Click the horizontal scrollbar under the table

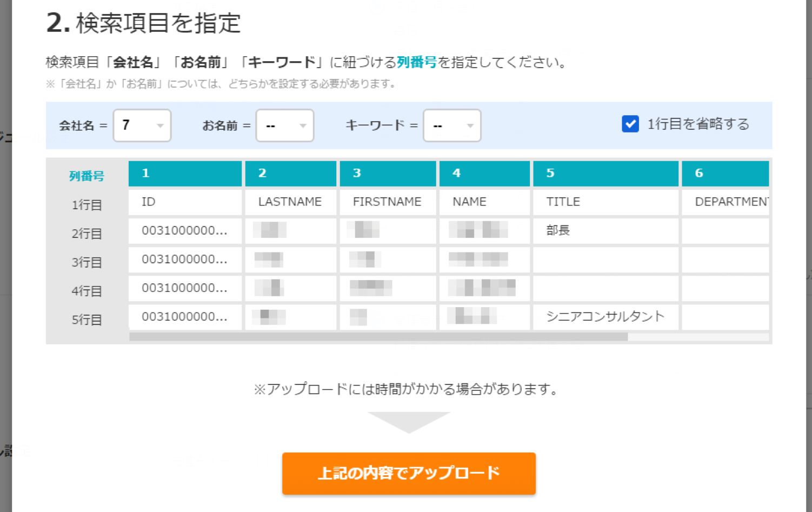378,337
